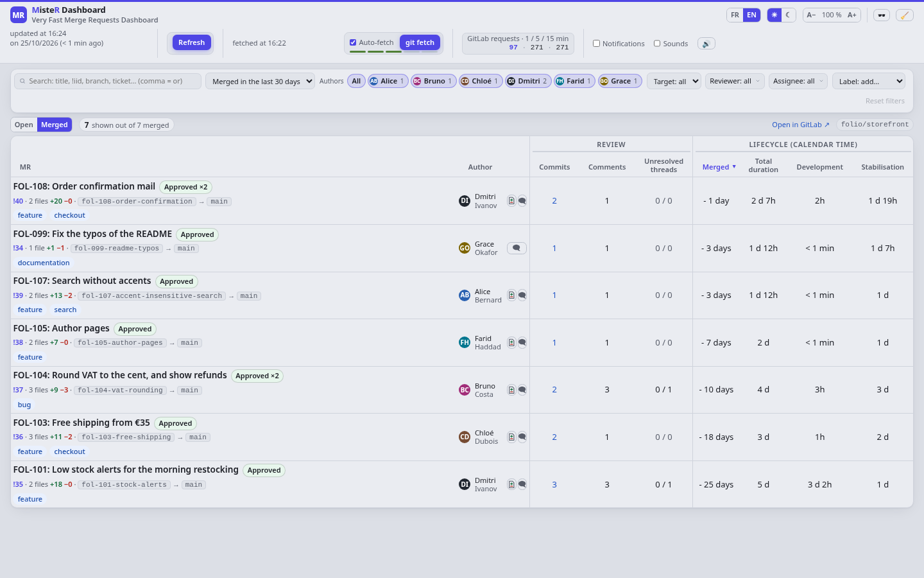Select the Merged tab
Screen dimensions: 924x578
[x=55, y=125]
